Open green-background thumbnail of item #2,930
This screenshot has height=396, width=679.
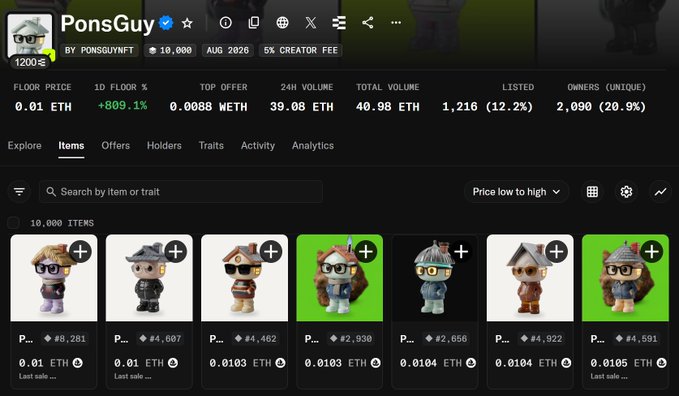pos(340,278)
